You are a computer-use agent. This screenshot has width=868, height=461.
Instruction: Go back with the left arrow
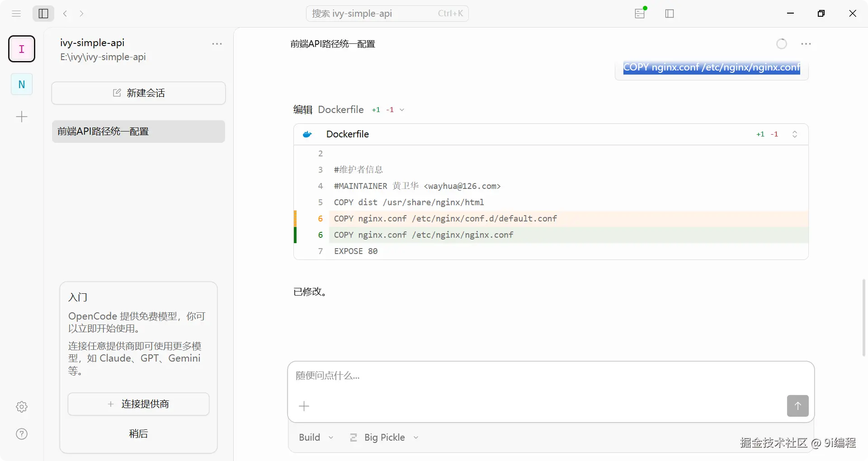coord(65,14)
